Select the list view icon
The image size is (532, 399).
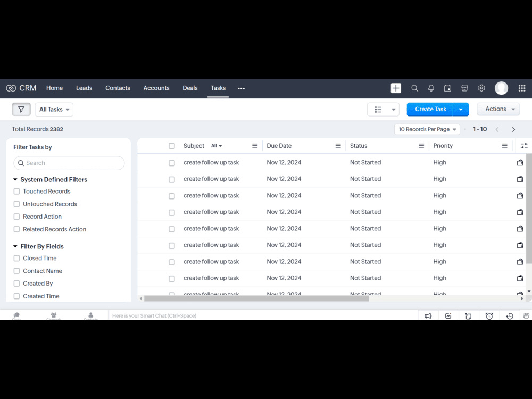pos(378,109)
